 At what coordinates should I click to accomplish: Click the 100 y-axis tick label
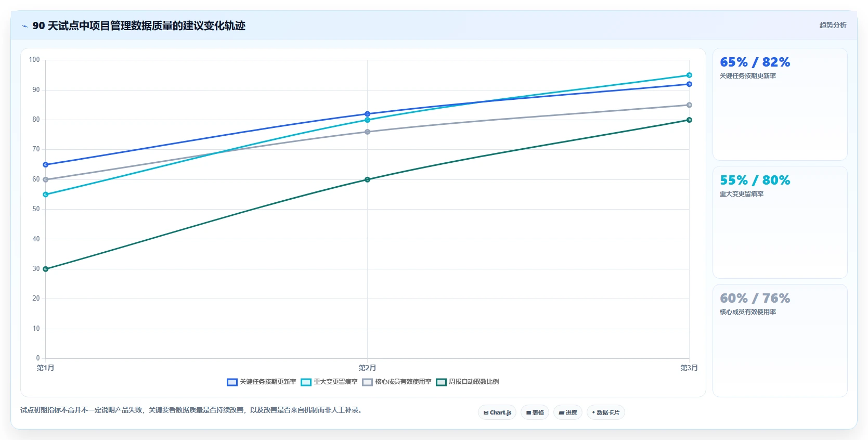pyautogui.click(x=34, y=60)
